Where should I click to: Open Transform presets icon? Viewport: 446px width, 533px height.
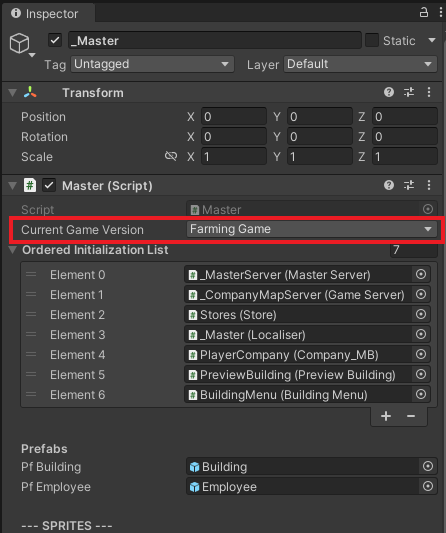tap(409, 92)
